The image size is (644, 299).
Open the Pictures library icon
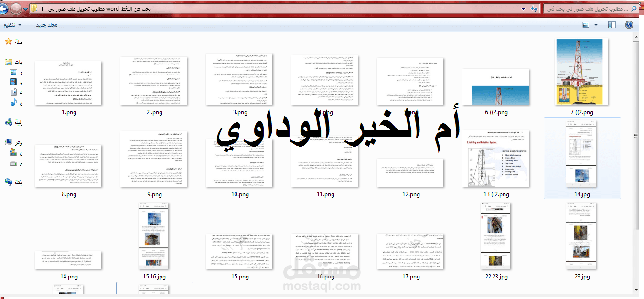coord(13,72)
